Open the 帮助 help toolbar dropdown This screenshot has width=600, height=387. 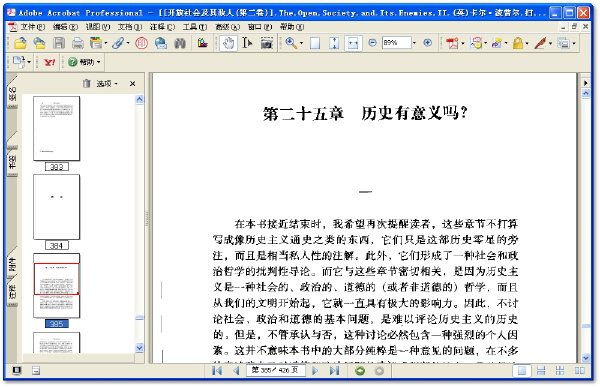pyautogui.click(x=84, y=62)
